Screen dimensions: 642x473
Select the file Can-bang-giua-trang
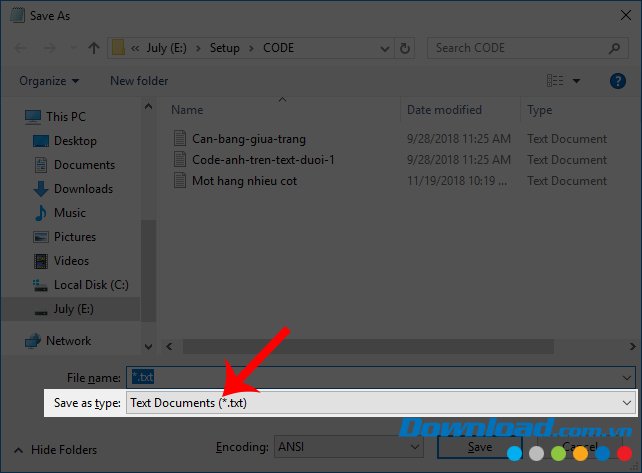click(249, 139)
